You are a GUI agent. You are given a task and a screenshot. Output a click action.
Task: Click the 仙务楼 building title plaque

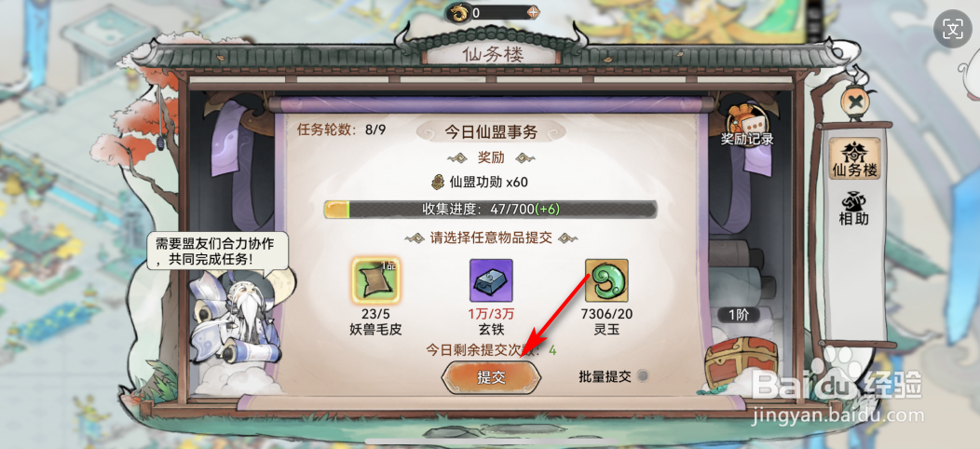coord(491,54)
